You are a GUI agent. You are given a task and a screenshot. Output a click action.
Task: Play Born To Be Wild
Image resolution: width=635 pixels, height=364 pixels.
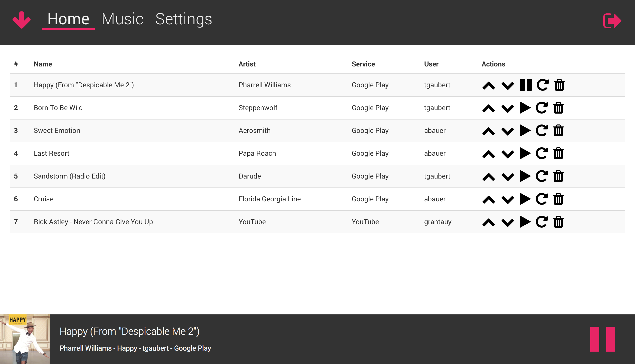point(525,108)
